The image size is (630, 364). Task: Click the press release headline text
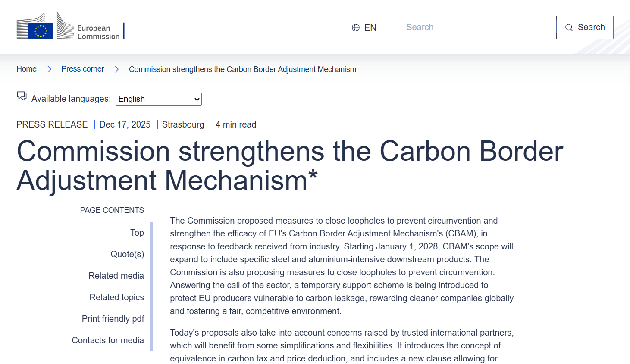pos(290,165)
